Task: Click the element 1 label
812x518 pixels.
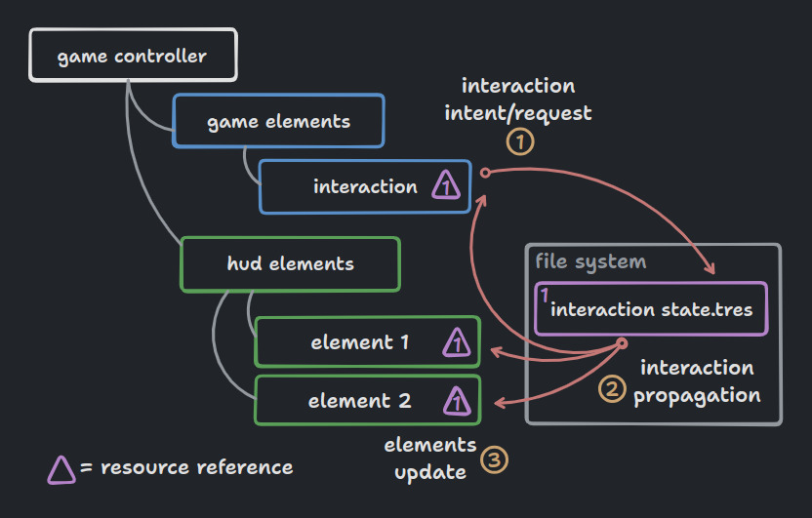Action: pyautogui.click(x=360, y=342)
